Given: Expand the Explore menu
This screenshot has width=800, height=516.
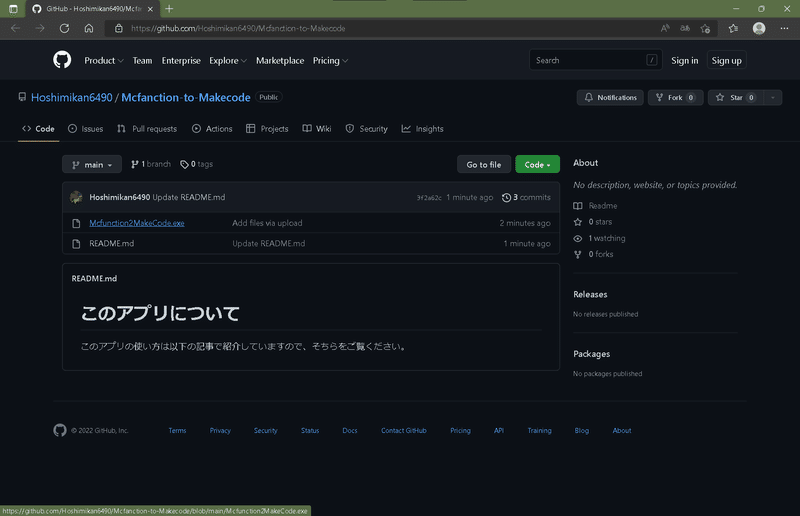Looking at the screenshot, I should pyautogui.click(x=228, y=60).
